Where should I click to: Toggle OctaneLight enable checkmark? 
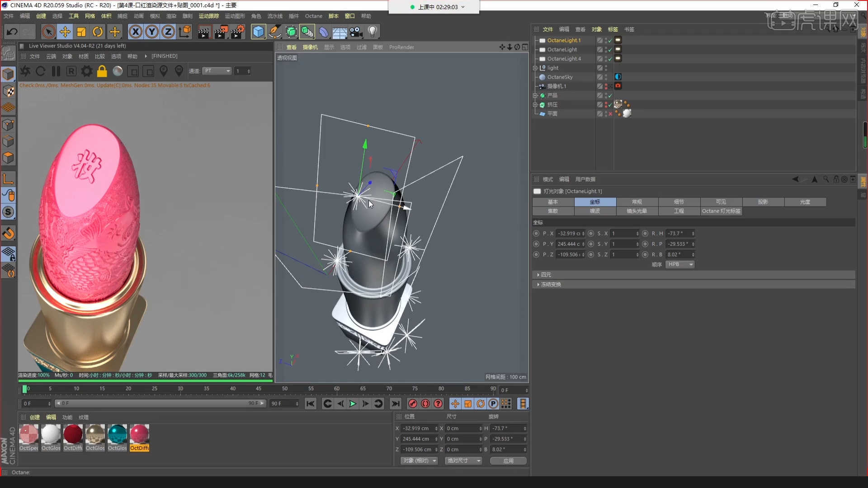click(x=610, y=50)
